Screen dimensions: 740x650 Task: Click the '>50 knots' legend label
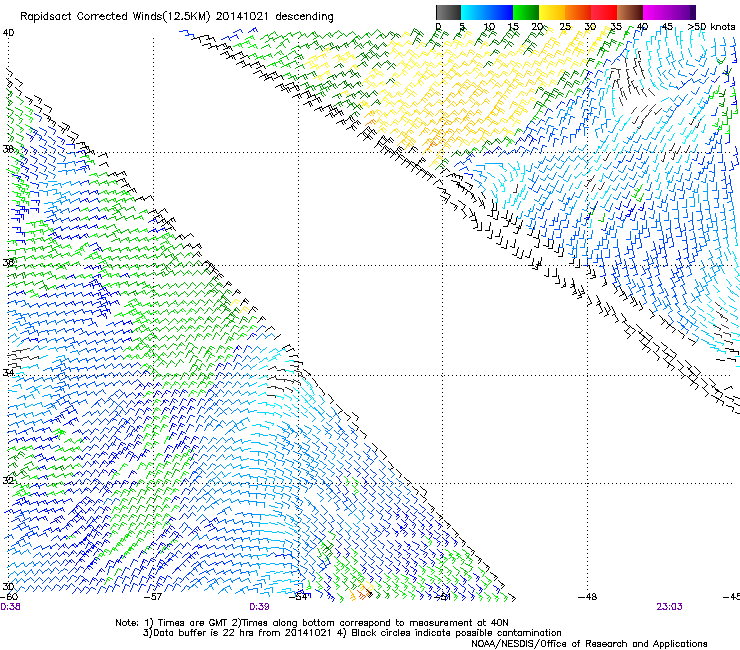click(711, 27)
